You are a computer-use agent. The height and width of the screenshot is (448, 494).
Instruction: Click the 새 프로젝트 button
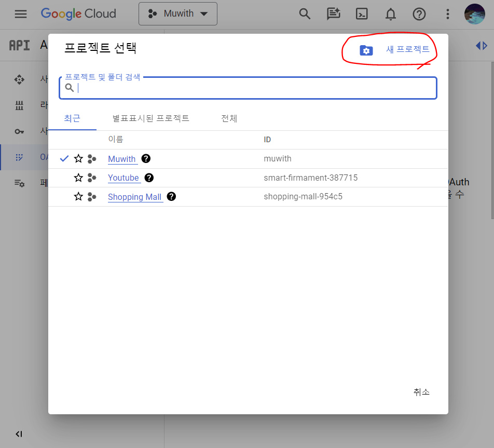(408, 49)
